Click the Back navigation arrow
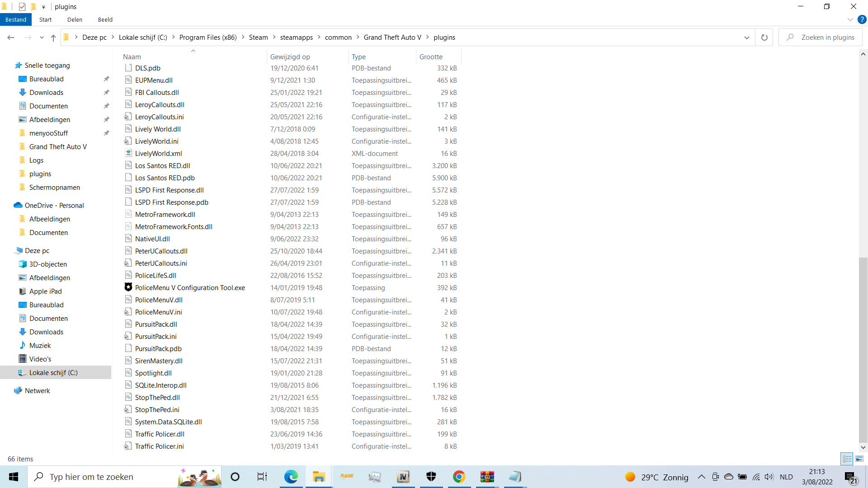Image resolution: width=868 pixels, height=488 pixels. pyautogui.click(x=11, y=38)
